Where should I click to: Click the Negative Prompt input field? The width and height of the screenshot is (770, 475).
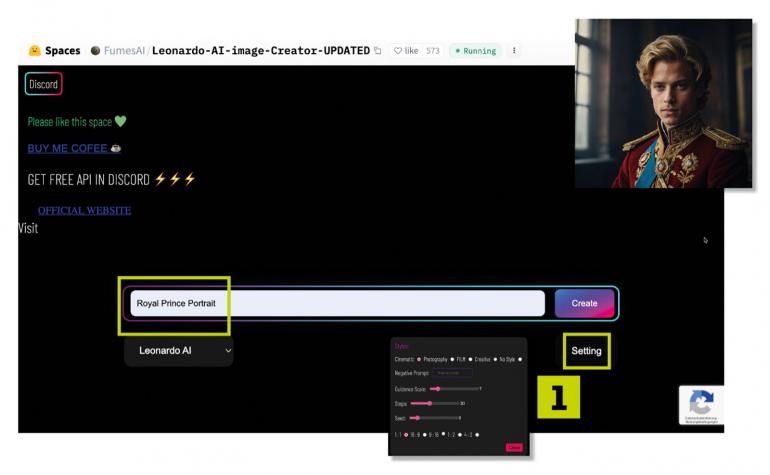(x=452, y=373)
